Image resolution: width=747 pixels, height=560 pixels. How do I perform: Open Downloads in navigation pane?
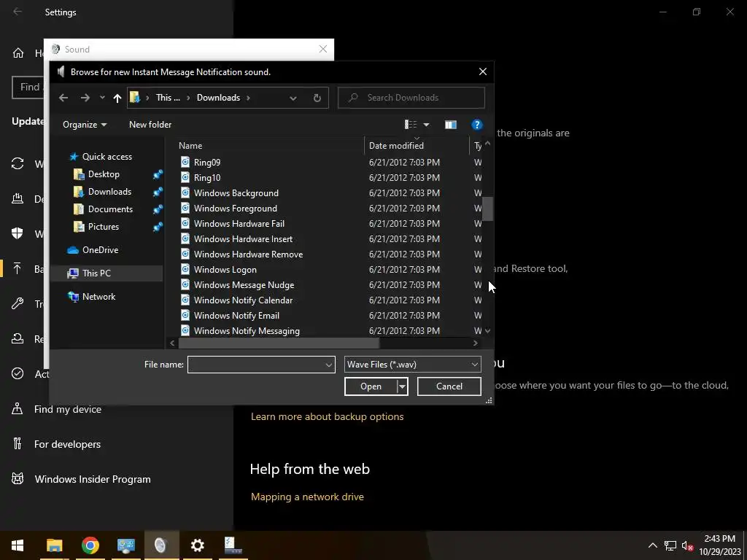pyautogui.click(x=109, y=192)
